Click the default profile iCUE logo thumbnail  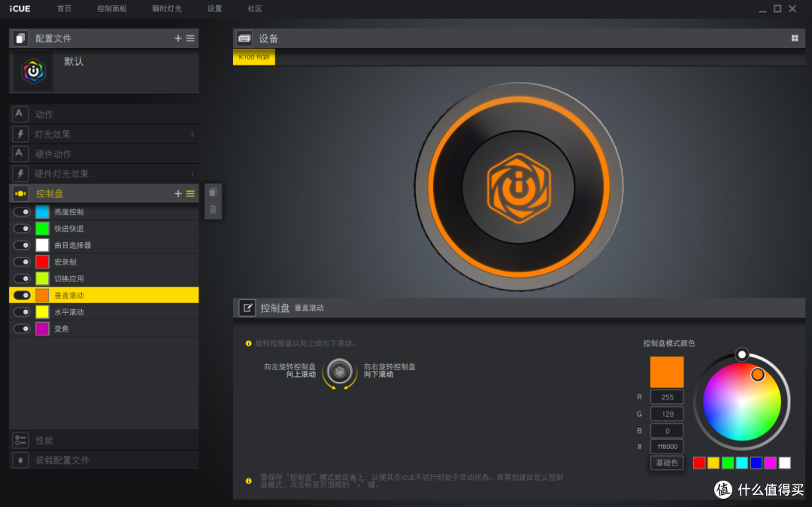[33, 71]
